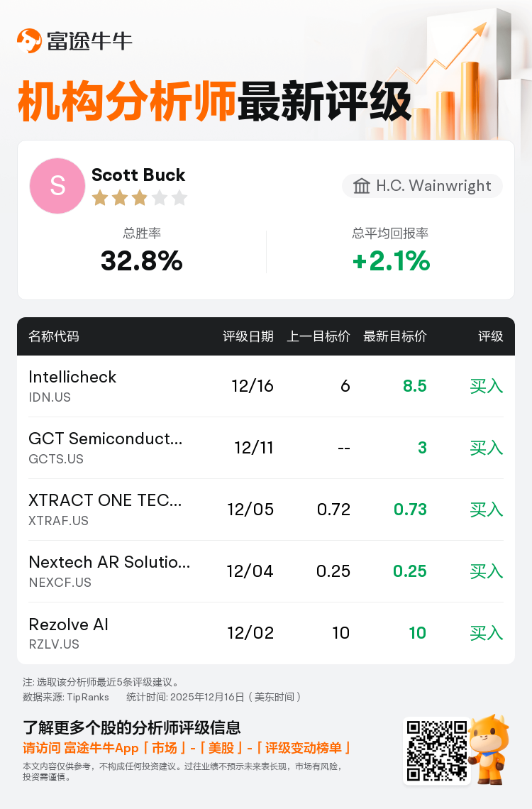Viewport: 532px width, 809px height.
Task: Click the 评级日期 column header
Action: tap(248, 336)
